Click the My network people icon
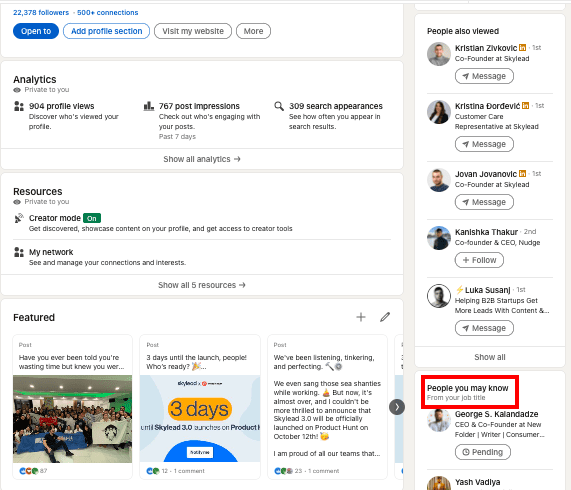Screen dimensions: 571x490 click(19, 252)
